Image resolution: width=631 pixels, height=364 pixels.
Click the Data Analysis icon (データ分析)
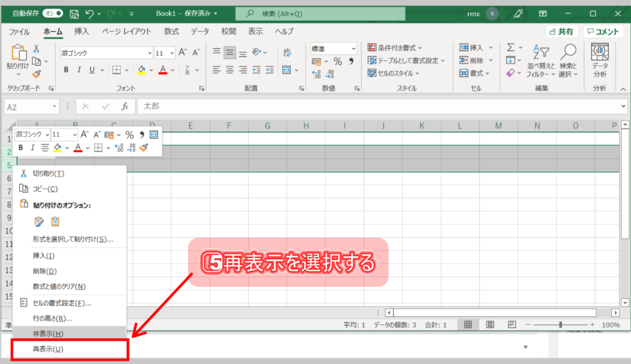[x=599, y=60]
